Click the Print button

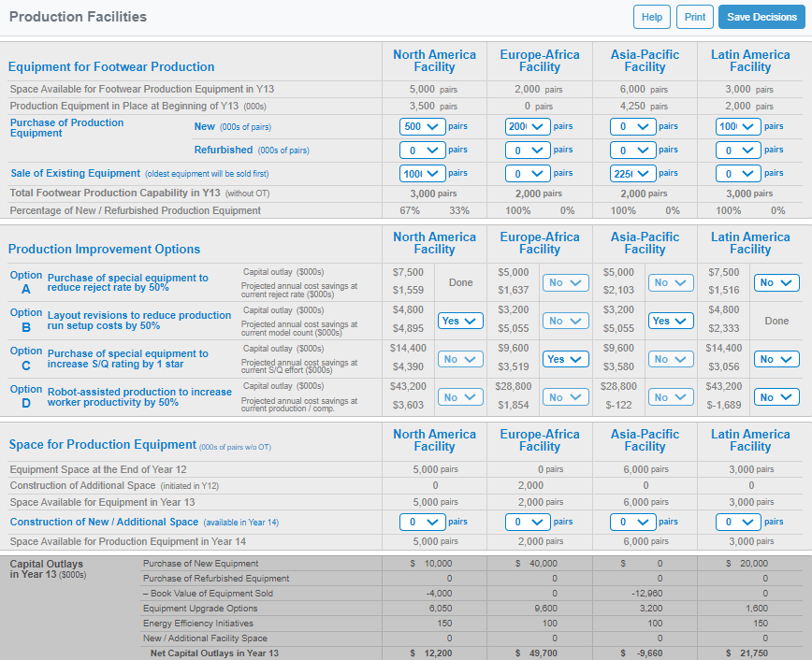tap(695, 17)
